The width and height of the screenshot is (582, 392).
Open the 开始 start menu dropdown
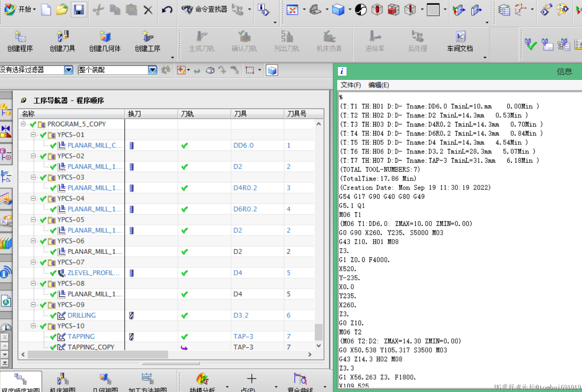(x=20, y=9)
